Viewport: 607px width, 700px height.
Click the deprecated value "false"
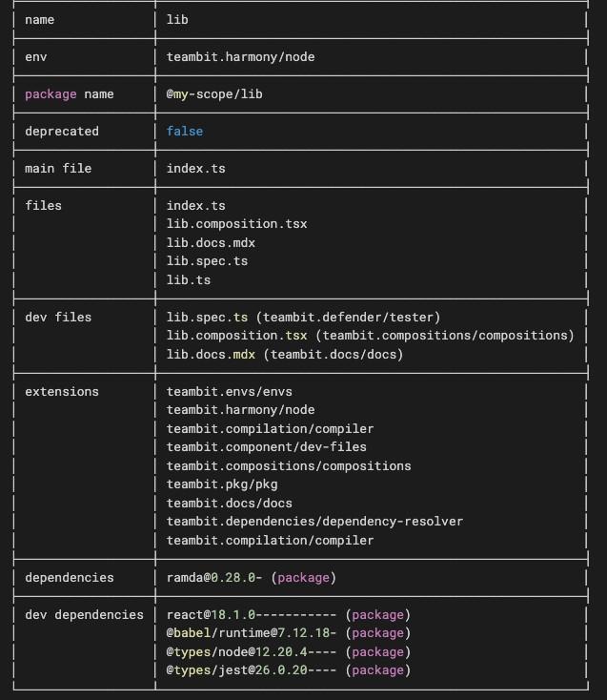(x=184, y=132)
